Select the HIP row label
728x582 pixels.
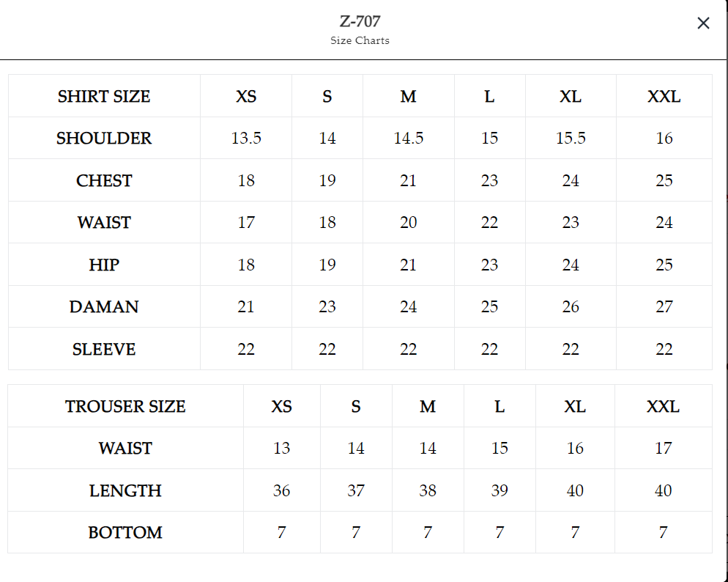[x=104, y=265]
